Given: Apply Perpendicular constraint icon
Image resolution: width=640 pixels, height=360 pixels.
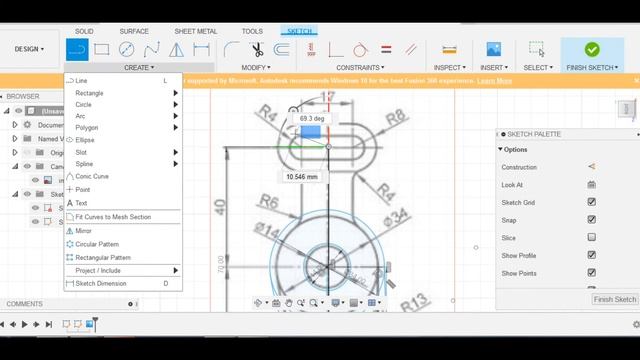Looking at the screenshot, I should point(336,50).
